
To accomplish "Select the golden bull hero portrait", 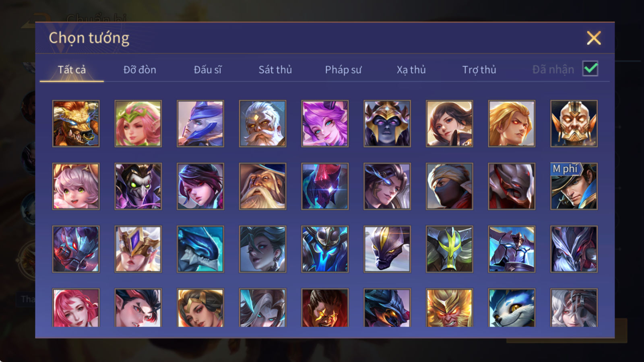I will [76, 123].
